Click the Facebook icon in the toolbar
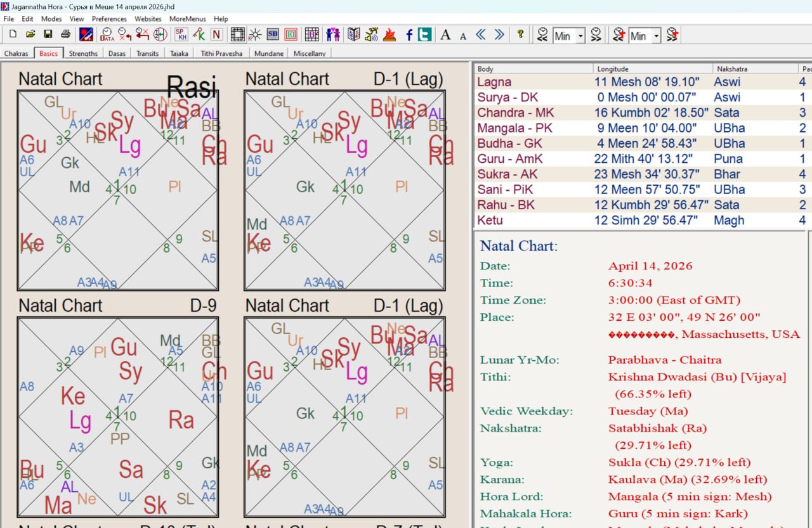Image resolution: width=812 pixels, height=528 pixels. (x=409, y=35)
